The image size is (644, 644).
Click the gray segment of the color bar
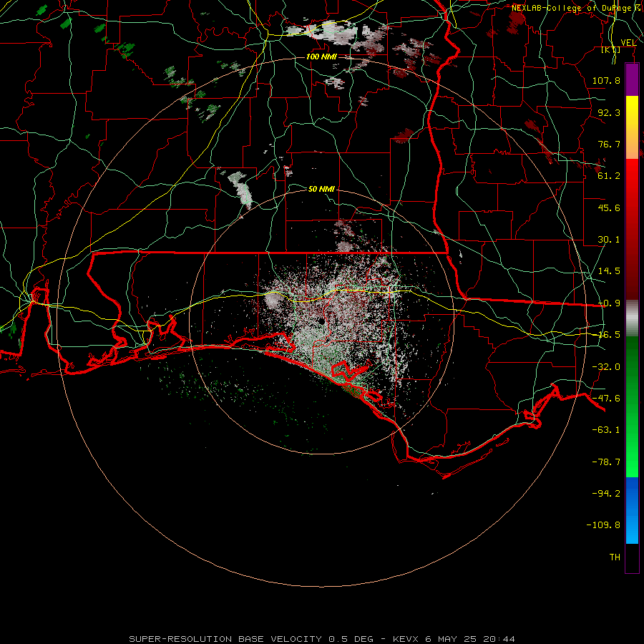click(x=632, y=318)
